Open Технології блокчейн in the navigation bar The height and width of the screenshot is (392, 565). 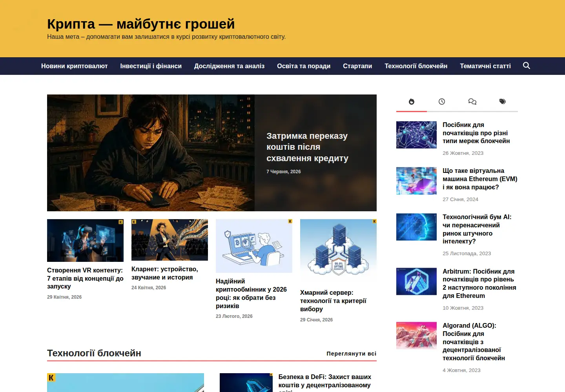click(416, 66)
